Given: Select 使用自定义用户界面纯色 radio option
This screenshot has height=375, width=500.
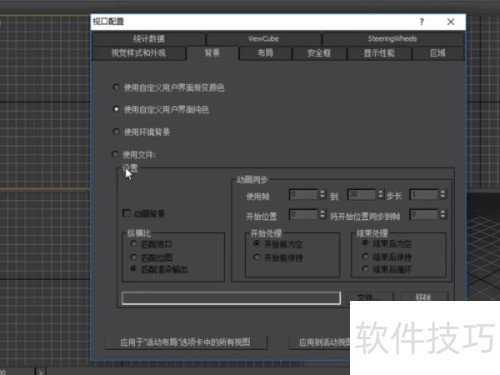Looking at the screenshot, I should pyautogui.click(x=116, y=109).
